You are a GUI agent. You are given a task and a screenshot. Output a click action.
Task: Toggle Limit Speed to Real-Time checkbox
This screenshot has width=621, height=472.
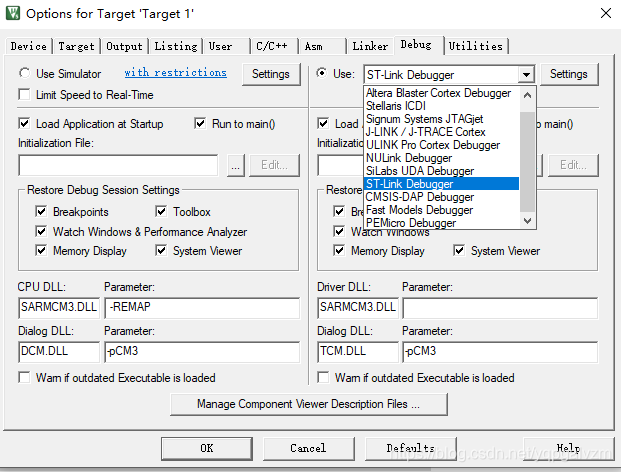pos(25,95)
